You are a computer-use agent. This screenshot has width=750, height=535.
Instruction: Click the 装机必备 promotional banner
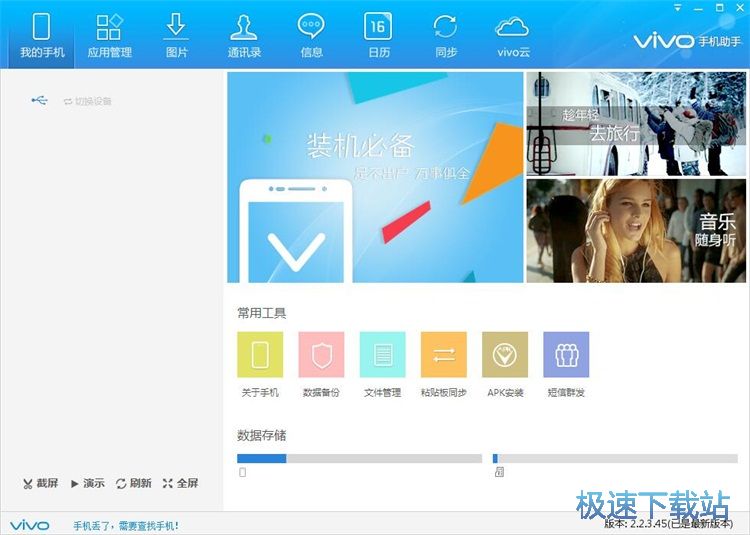[375, 177]
